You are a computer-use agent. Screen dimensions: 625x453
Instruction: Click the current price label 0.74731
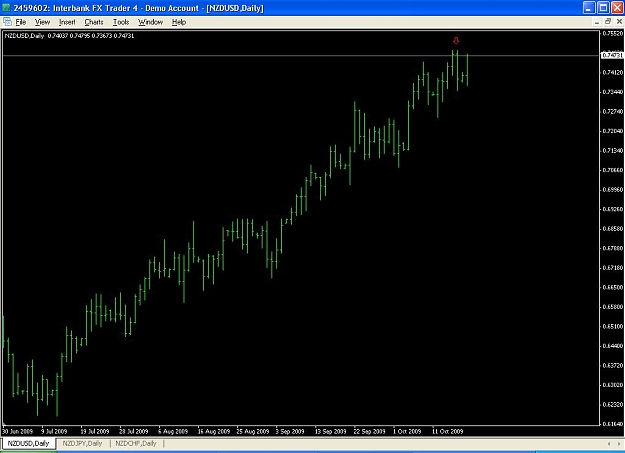coord(612,55)
